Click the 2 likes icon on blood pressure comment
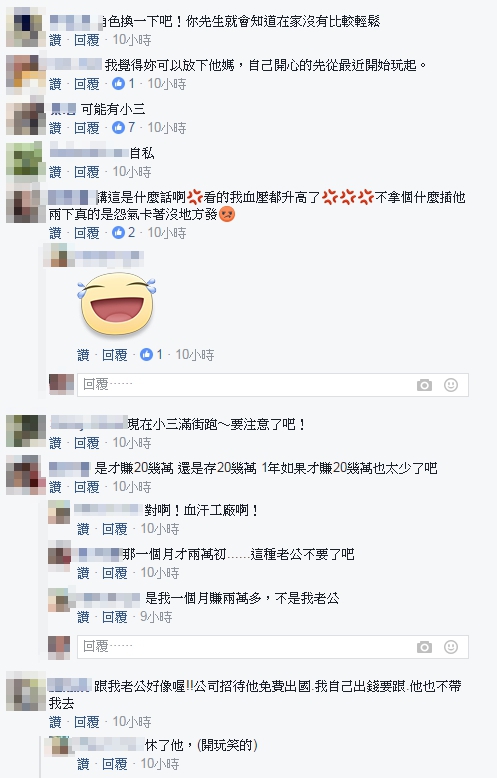Viewport: 497px width, 778px height. [x=118, y=232]
